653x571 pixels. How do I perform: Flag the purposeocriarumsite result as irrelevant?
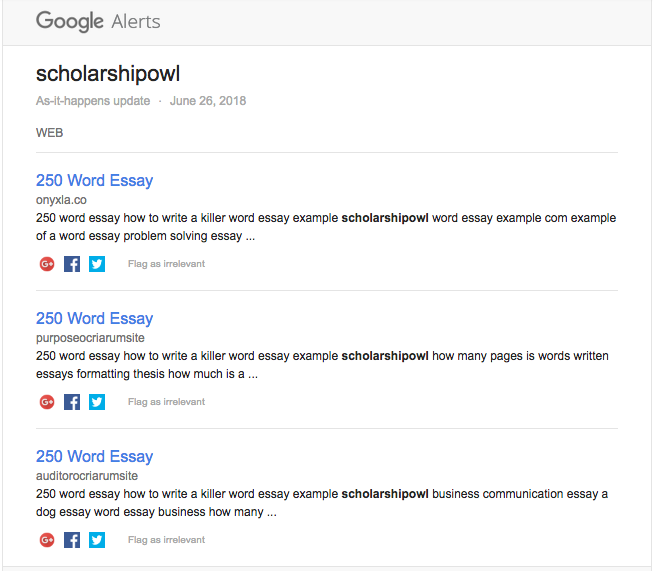166,402
